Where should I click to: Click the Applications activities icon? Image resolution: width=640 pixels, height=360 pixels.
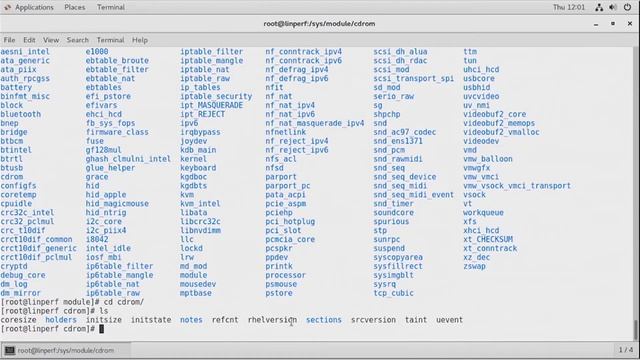point(7,7)
